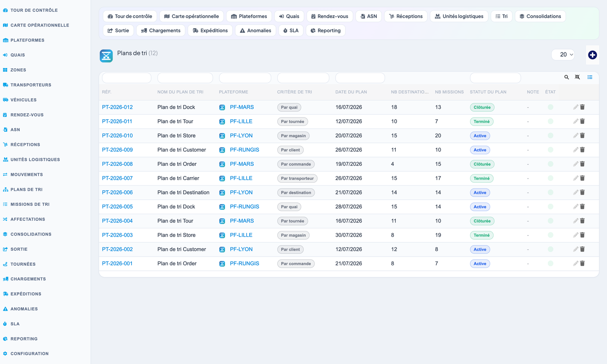Click the blue plus add plan icon
This screenshot has height=364, width=607.
click(592, 55)
